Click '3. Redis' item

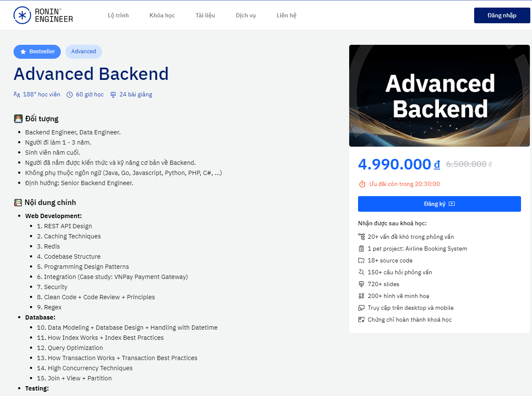[48, 246]
